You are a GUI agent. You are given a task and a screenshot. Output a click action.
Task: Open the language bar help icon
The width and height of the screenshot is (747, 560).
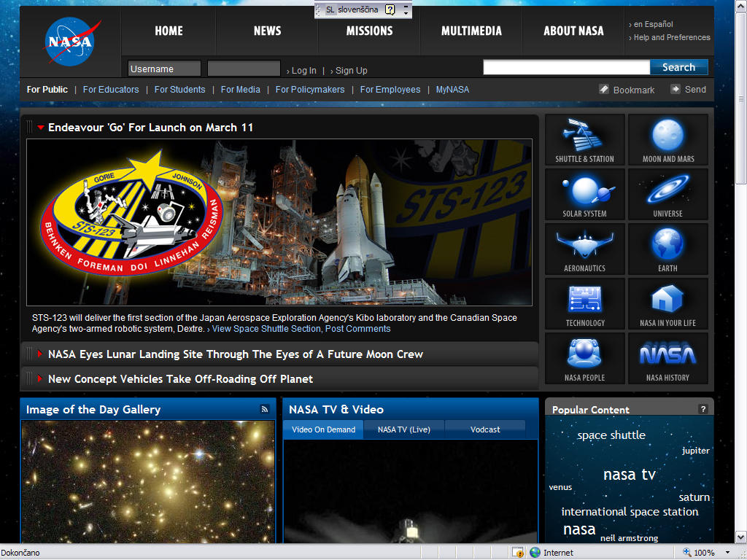(x=390, y=9)
